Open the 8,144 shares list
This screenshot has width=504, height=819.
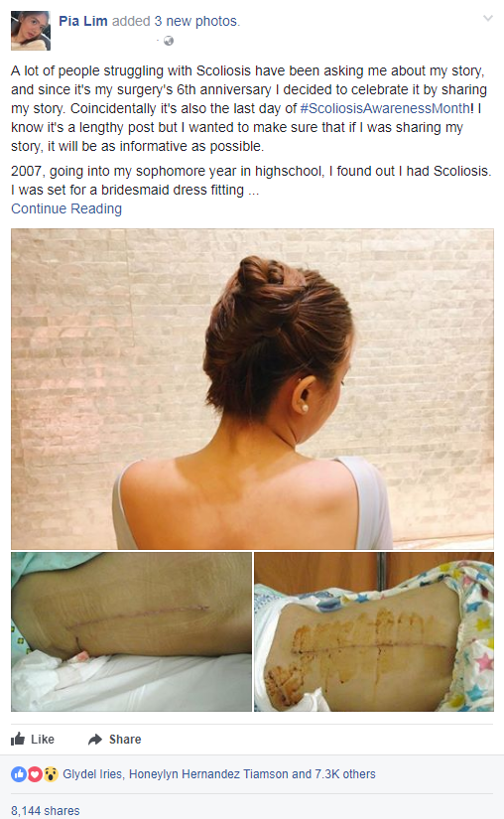46,811
